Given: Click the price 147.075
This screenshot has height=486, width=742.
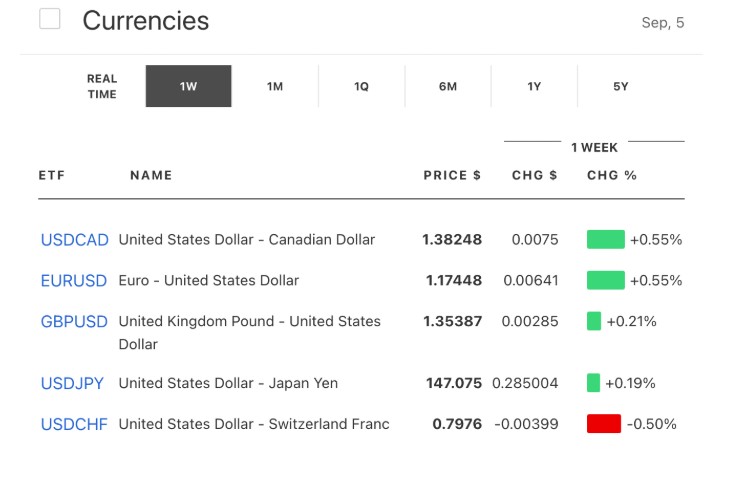Looking at the screenshot, I should (x=454, y=383).
